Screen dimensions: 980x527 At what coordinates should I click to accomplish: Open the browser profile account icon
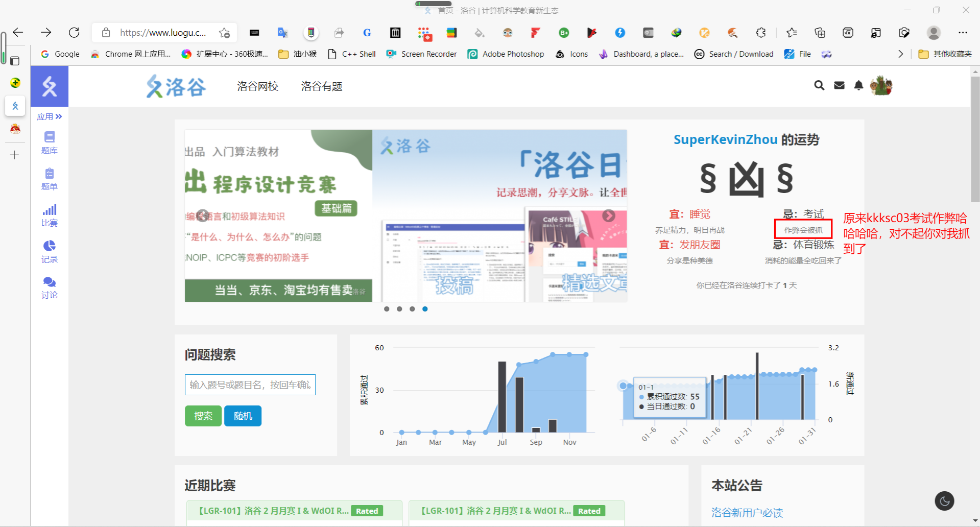[x=934, y=33]
